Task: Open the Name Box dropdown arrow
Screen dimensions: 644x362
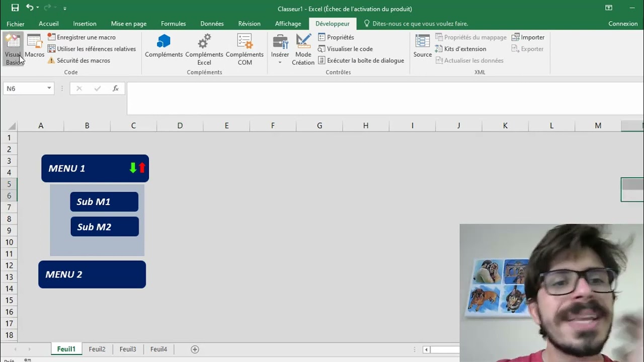Action: pos(49,88)
